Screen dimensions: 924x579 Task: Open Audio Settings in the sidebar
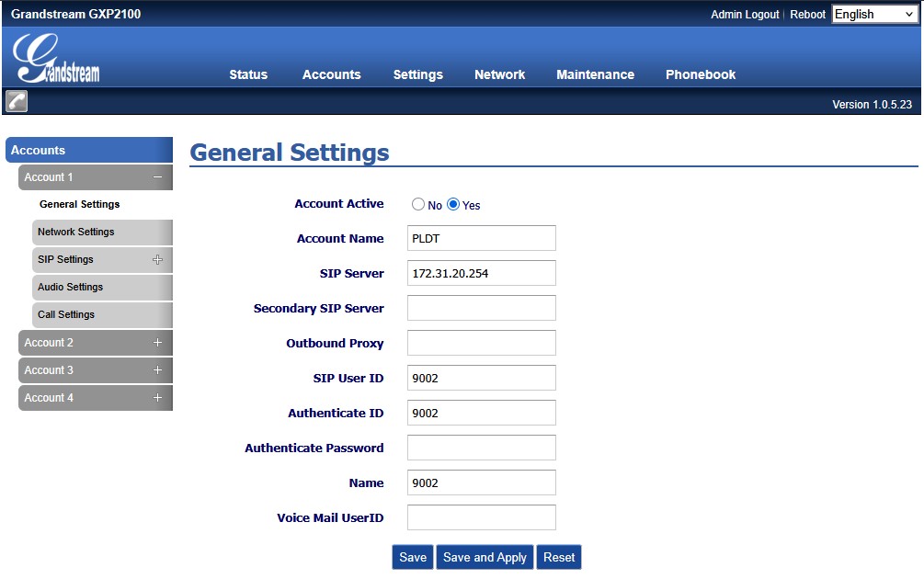(x=102, y=288)
